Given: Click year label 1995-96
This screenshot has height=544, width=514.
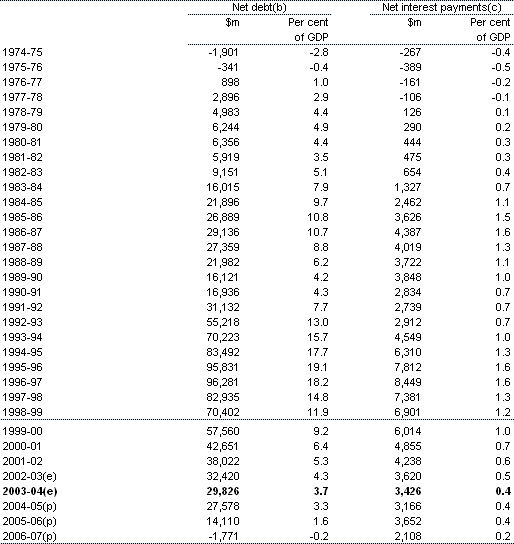Looking at the screenshot, I should [22, 367].
